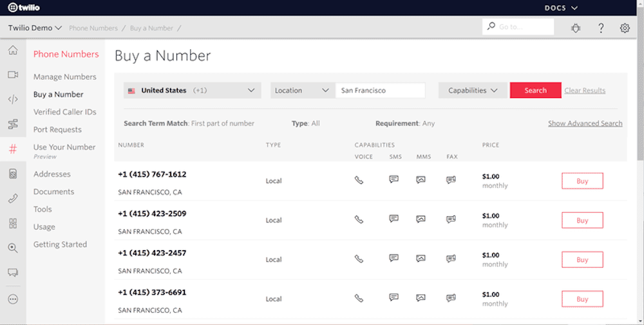The image size is (644, 325).
Task: Click MMS icon for +1 (415) 423-2509
Action: pos(421,219)
